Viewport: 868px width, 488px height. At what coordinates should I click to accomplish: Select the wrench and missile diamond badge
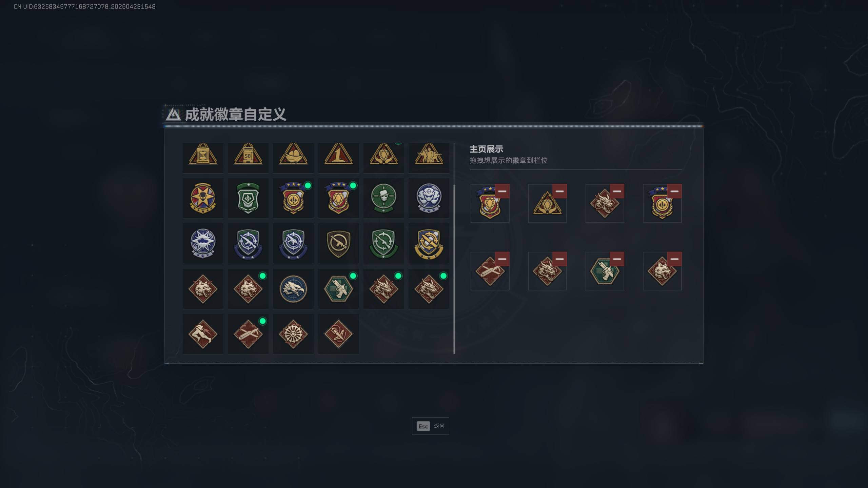(338, 334)
